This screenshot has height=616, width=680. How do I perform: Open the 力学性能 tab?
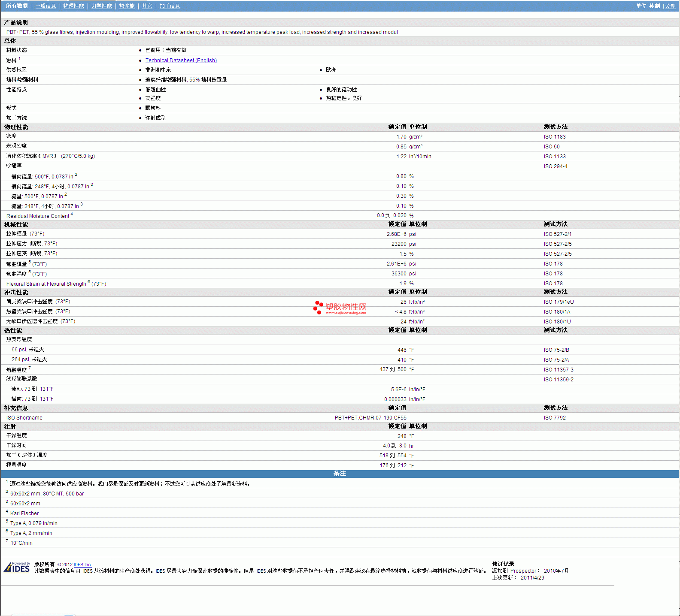click(101, 6)
